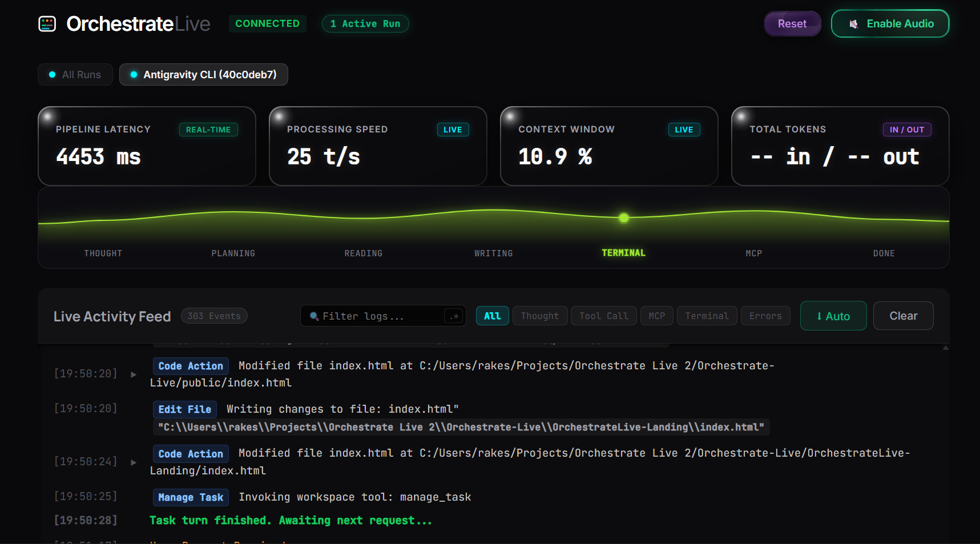Click inside the Filter logs input field
The width and height of the screenshot is (980, 544).
[x=382, y=316]
